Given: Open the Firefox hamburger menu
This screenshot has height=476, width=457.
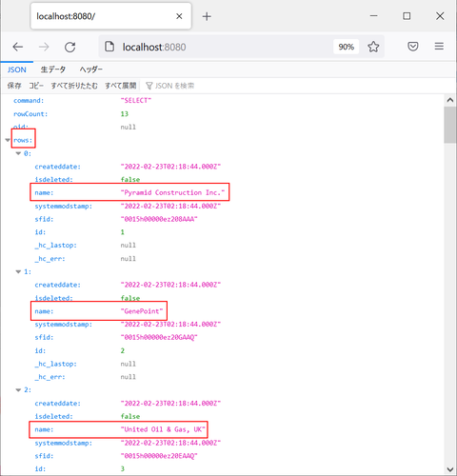Looking at the screenshot, I should 439,47.
